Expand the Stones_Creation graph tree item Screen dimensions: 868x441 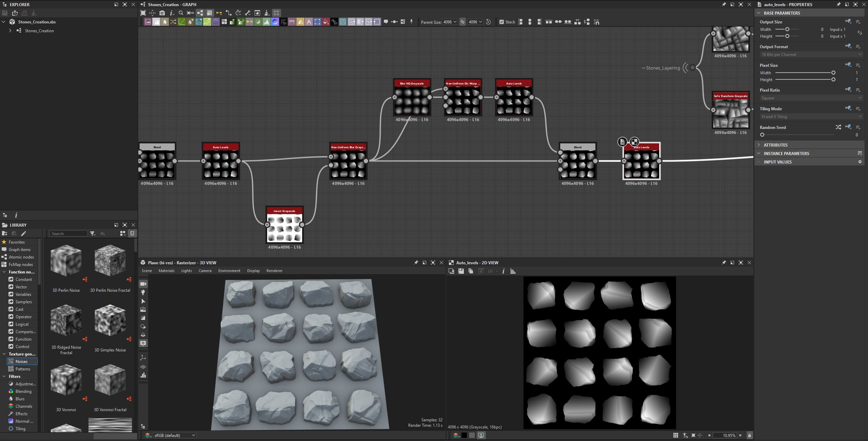pyautogui.click(x=10, y=31)
